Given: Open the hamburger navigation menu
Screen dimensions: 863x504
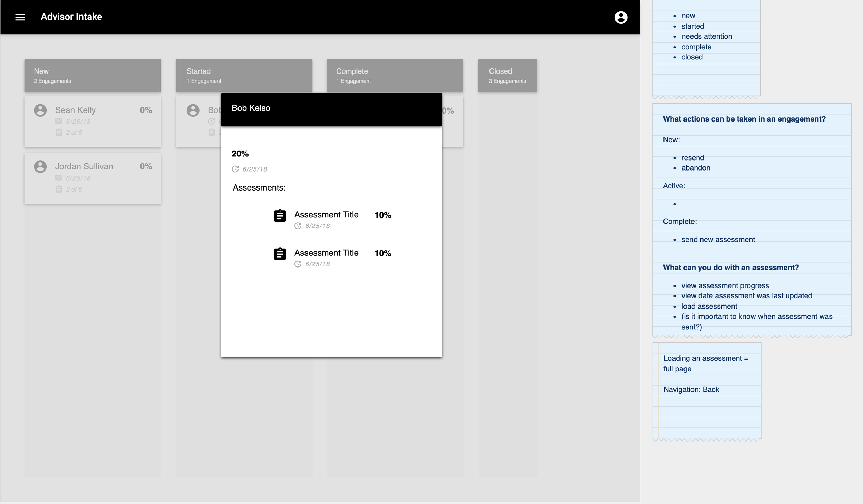Looking at the screenshot, I should pos(20,17).
